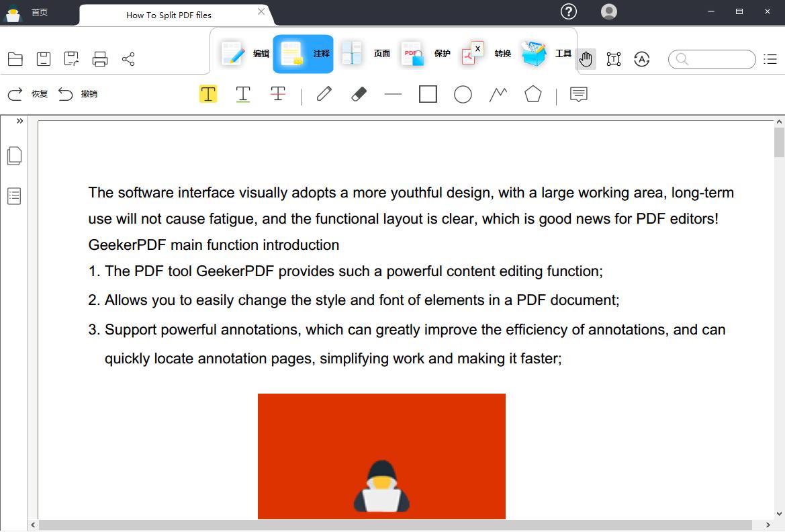This screenshot has width=785, height=532.
Task: Select the underline text tool
Action: coord(243,94)
